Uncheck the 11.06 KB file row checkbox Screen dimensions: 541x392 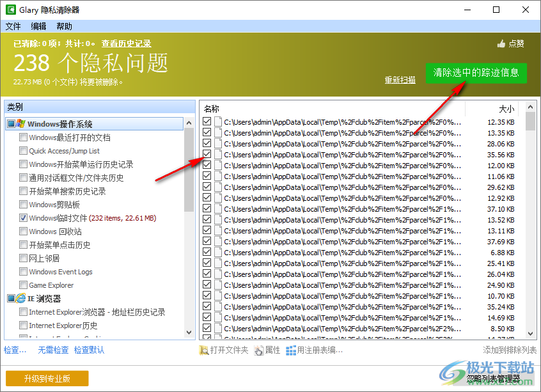[207, 176]
